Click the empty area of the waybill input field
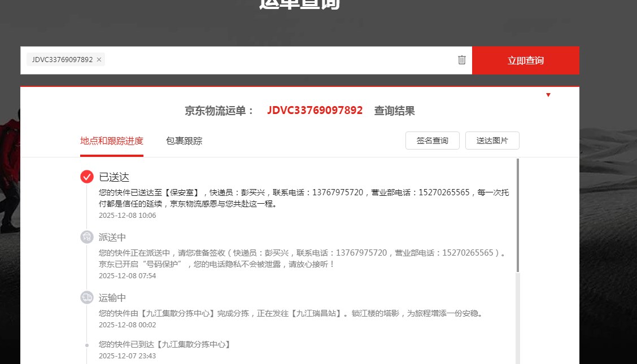The image size is (637, 364). coord(277,60)
